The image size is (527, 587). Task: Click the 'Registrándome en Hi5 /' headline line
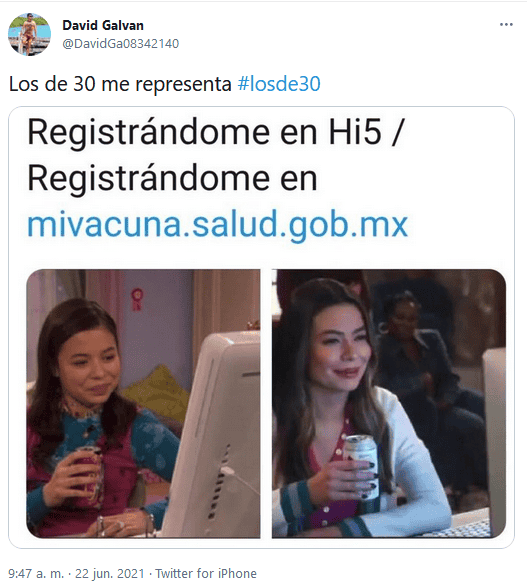pyautogui.click(x=216, y=132)
